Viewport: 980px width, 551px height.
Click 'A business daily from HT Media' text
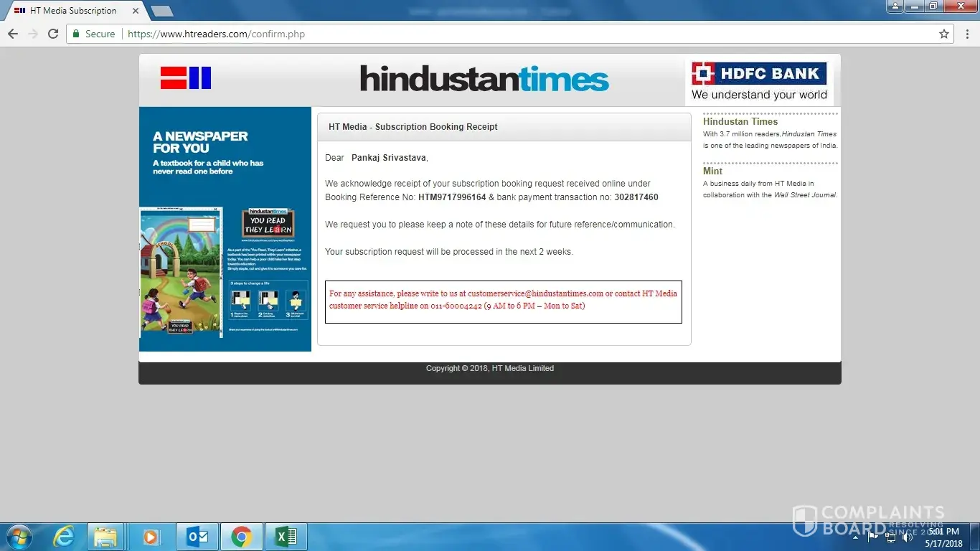pos(770,189)
